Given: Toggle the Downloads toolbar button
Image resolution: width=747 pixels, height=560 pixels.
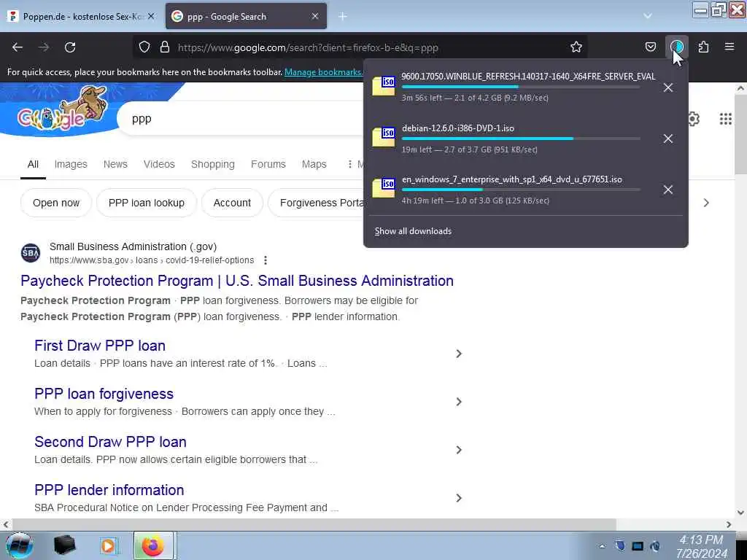Looking at the screenshot, I should pyautogui.click(x=676, y=47).
